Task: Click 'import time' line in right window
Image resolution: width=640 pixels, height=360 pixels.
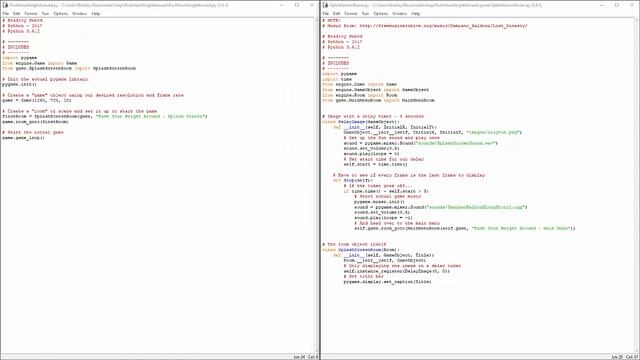Action: (337, 79)
